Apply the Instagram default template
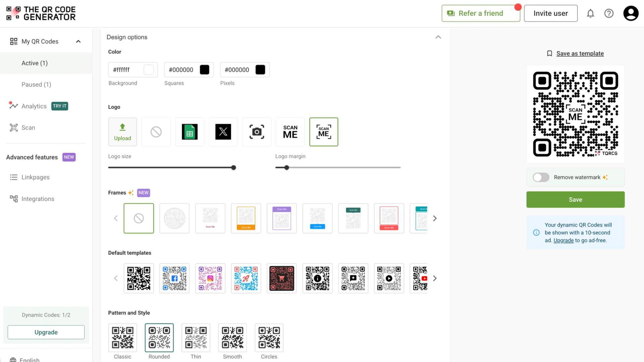 click(x=210, y=278)
